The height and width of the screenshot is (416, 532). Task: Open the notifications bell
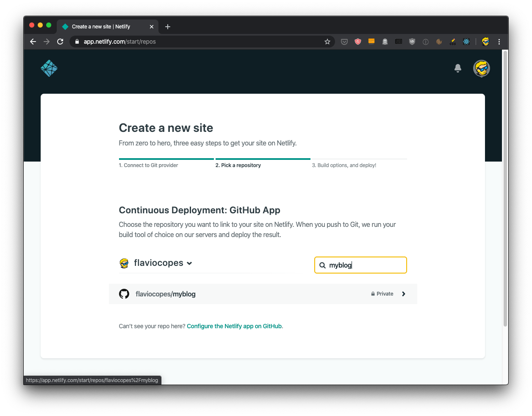457,68
